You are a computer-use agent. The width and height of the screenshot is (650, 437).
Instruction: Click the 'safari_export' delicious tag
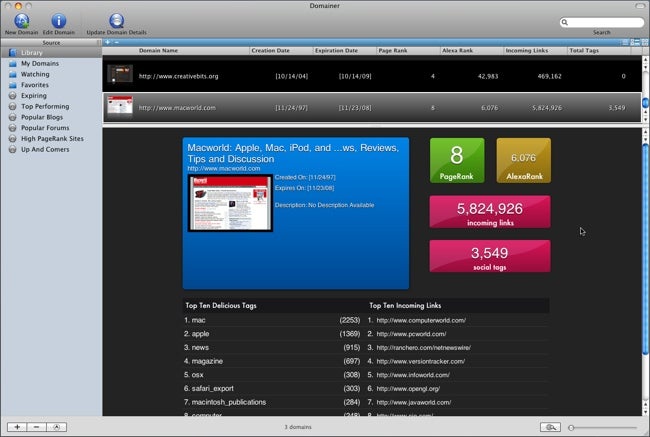[213, 388]
